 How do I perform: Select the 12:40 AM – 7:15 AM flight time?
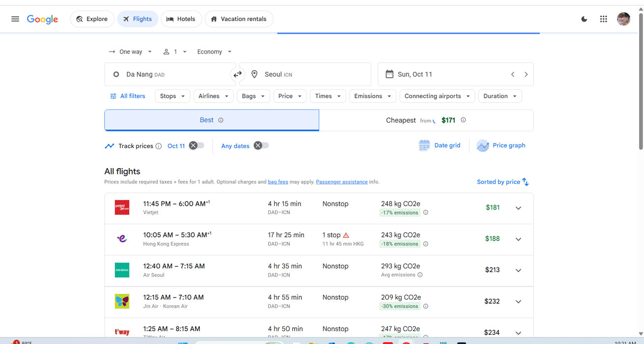coord(174,266)
